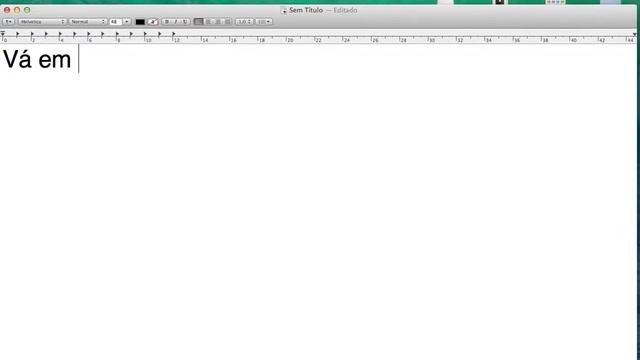640x360 pixels.
Task: Open the paragraph styles dropdown
Action: [9, 22]
